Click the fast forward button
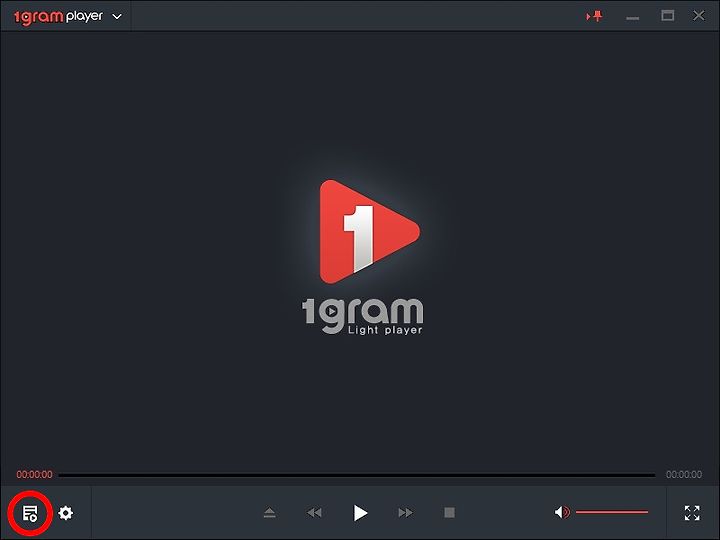This screenshot has width=720, height=540. point(405,512)
